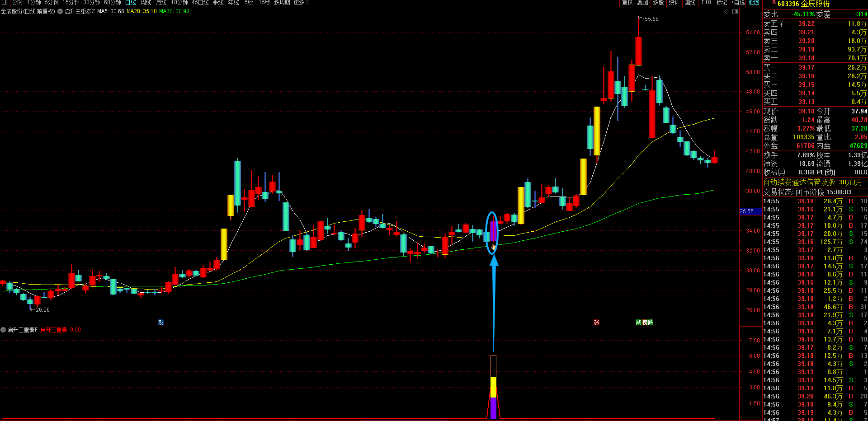The height and width of the screenshot is (421, 868).
Task: Click the 自动续费通达信普及版 banner
Action: pos(812,182)
